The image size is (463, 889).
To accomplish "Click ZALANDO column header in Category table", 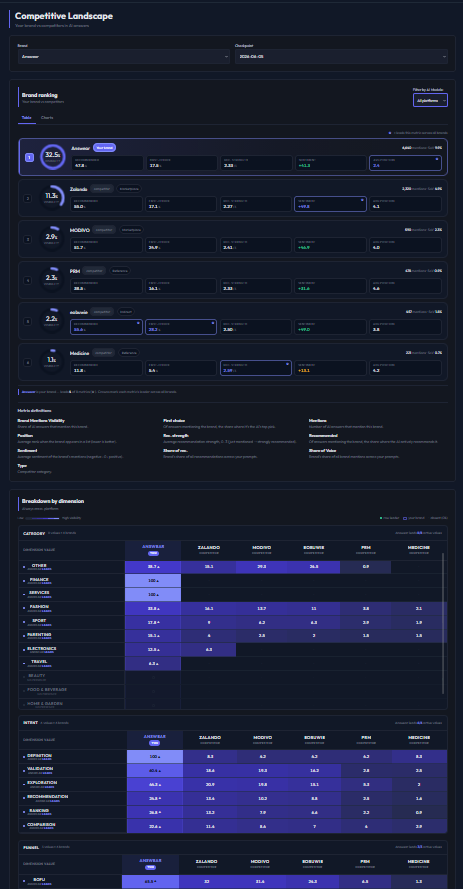I will tap(209, 549).
